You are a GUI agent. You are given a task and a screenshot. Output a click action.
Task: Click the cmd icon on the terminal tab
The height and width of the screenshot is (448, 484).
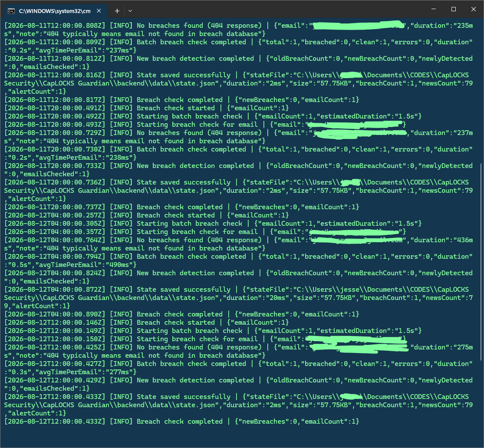11,11
